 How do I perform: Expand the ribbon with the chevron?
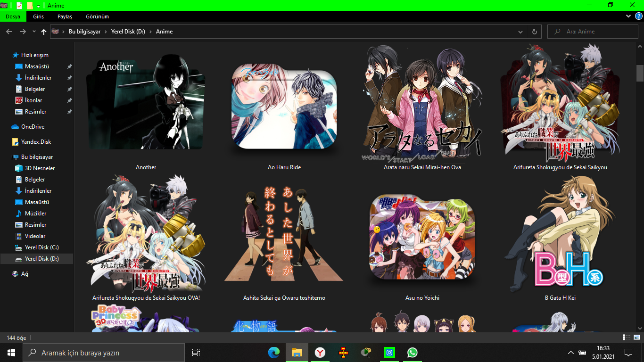(628, 16)
